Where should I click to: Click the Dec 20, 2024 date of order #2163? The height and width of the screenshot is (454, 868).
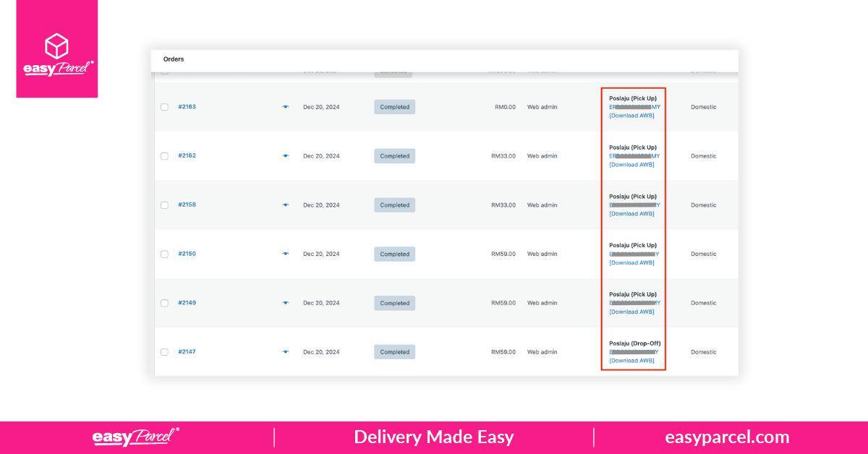(321, 107)
